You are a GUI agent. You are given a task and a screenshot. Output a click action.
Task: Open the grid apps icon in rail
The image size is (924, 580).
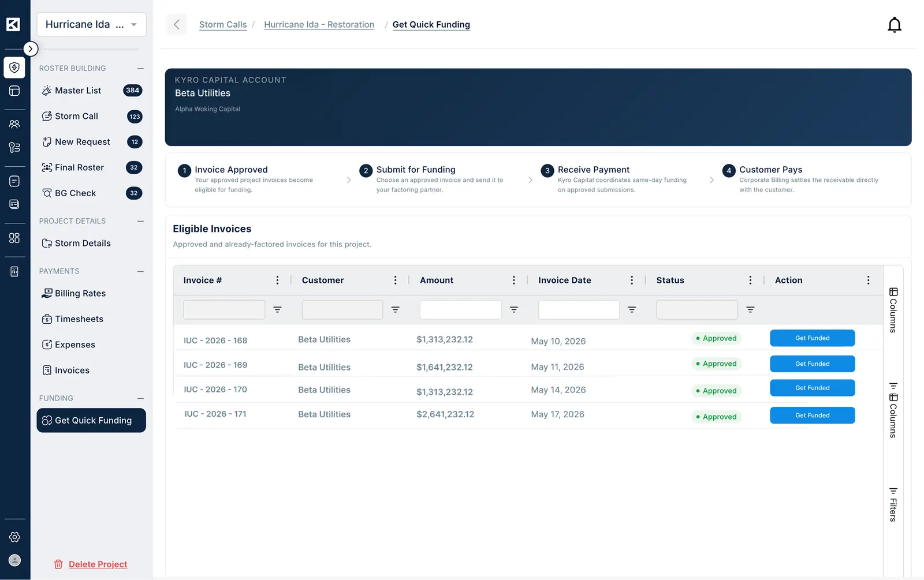(x=14, y=238)
